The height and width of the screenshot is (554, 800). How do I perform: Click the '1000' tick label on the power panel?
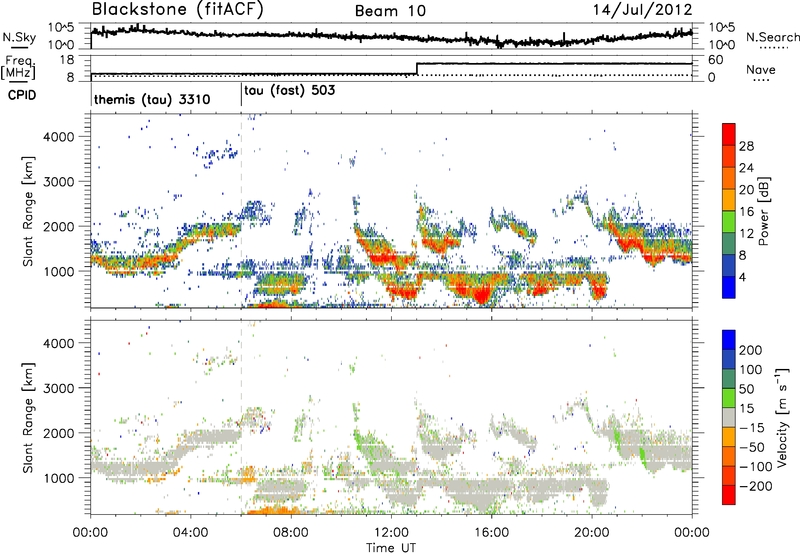pyautogui.click(x=59, y=271)
